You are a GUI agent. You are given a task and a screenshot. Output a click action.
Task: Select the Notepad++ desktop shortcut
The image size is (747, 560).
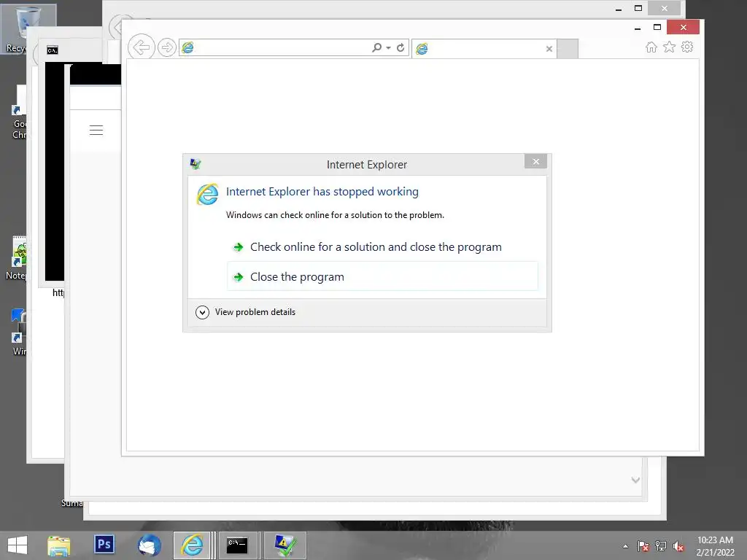click(x=17, y=258)
